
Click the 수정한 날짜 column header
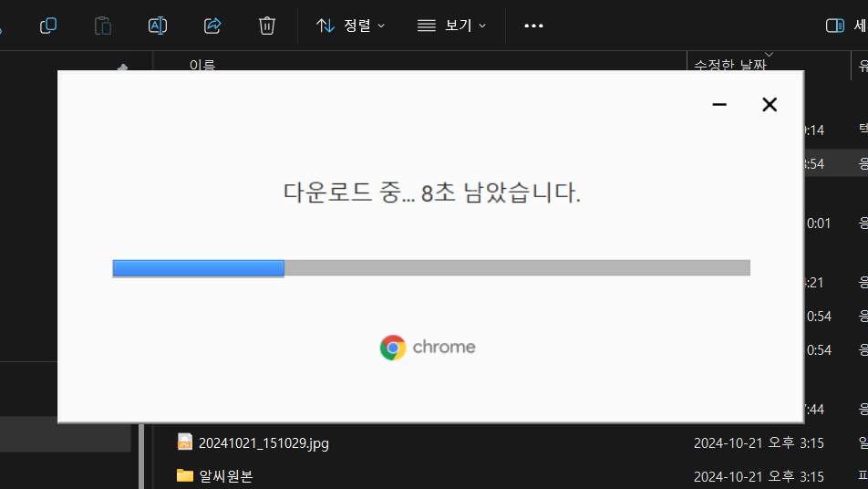[x=729, y=64]
